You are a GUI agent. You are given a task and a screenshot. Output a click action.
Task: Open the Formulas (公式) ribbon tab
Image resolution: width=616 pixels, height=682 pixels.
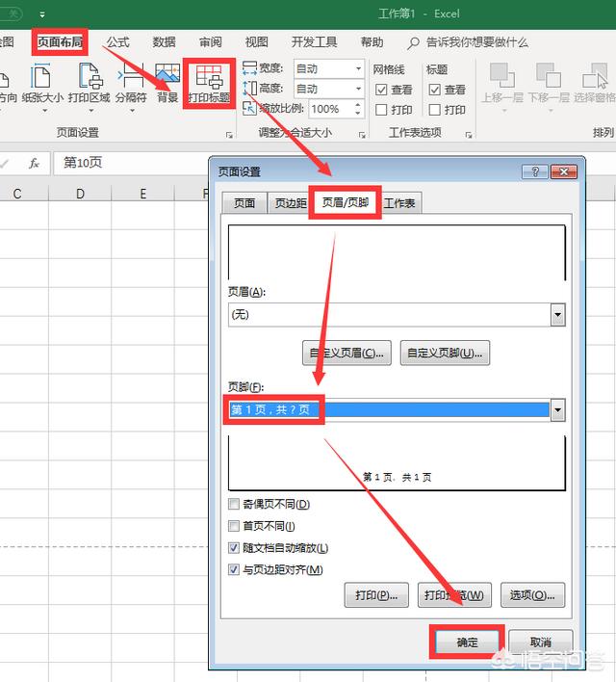(117, 42)
